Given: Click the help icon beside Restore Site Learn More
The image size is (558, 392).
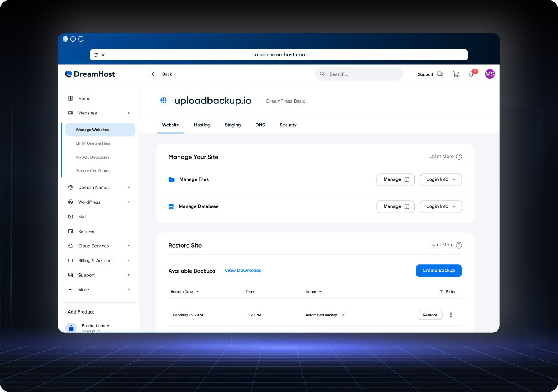Looking at the screenshot, I should tap(459, 245).
